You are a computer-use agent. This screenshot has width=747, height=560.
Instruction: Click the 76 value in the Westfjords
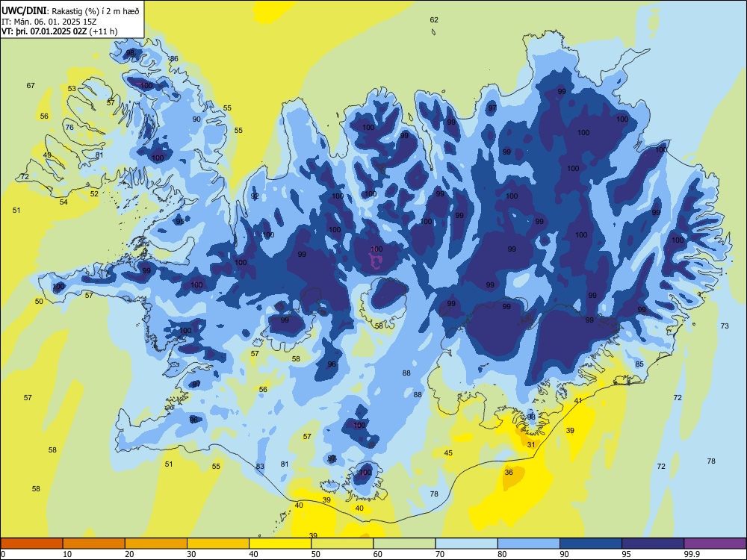click(69, 127)
